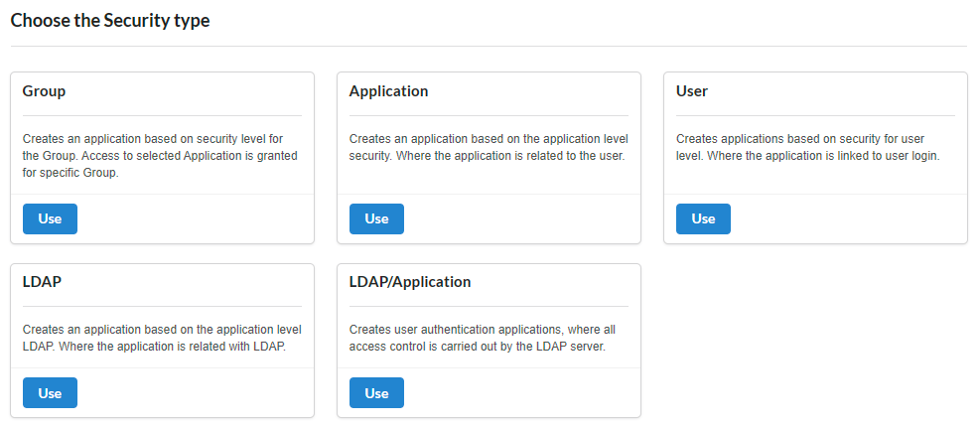Click the Group card title
The width and height of the screenshot is (980, 428).
44,91
